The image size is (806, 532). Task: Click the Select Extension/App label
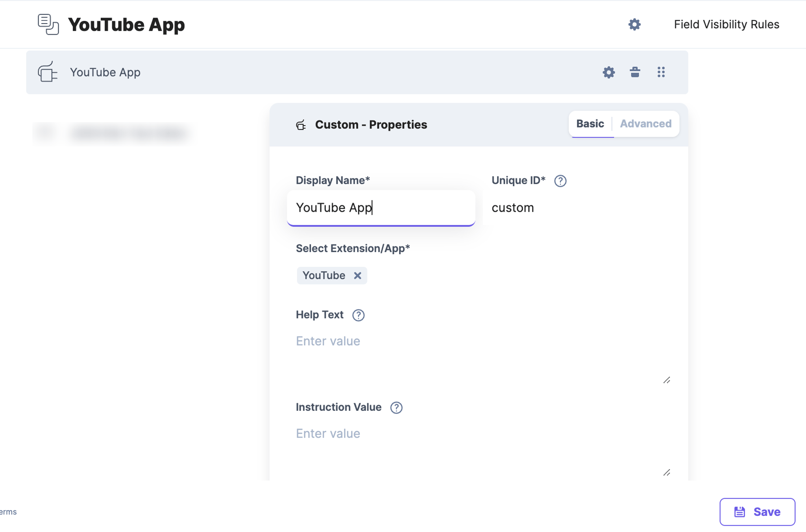pos(353,249)
